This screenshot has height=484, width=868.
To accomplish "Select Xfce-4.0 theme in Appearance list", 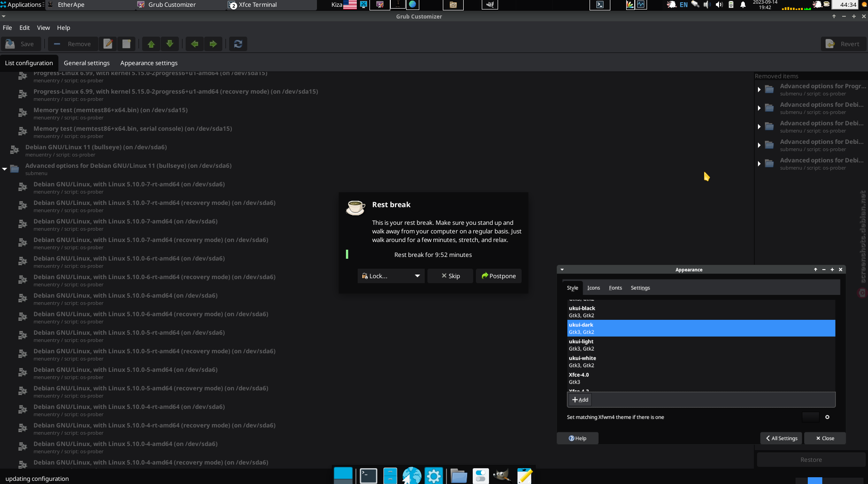I will click(x=701, y=379).
